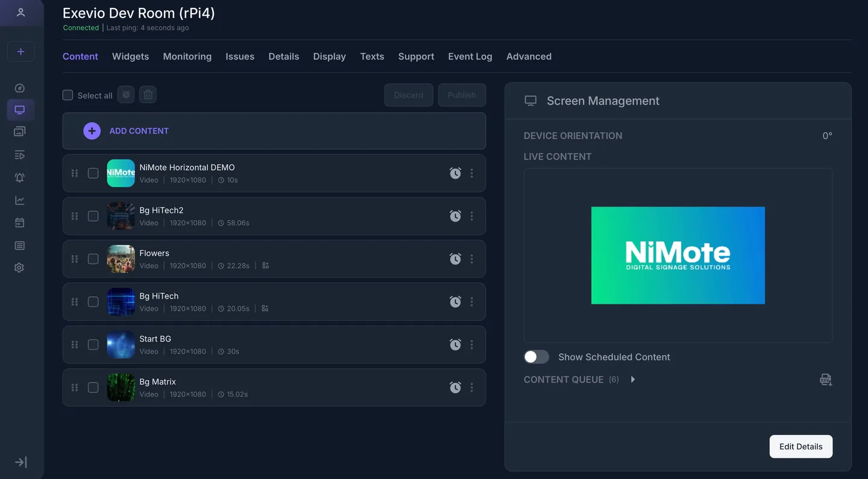
Task: Click the trash delete icon beside Select all
Action: 148,95
